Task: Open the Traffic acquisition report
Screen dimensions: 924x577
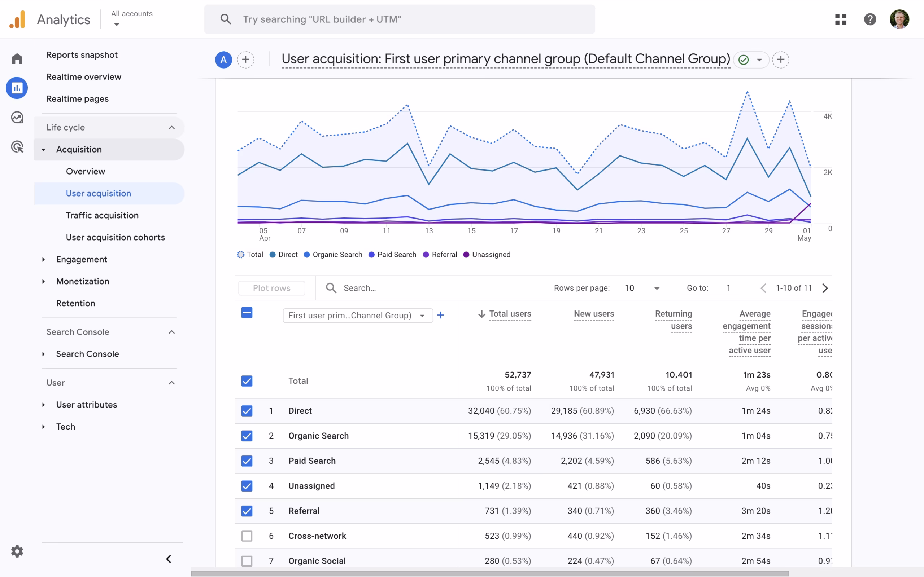Action: pyautogui.click(x=102, y=215)
